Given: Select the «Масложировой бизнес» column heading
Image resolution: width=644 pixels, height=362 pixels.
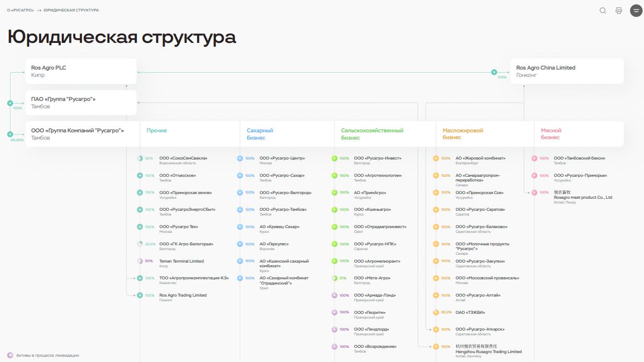Looking at the screenshot, I should [x=463, y=134].
